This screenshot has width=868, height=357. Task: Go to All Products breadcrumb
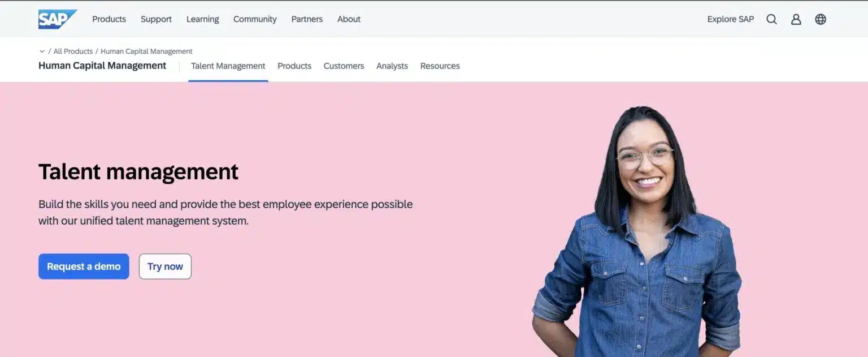(x=73, y=51)
